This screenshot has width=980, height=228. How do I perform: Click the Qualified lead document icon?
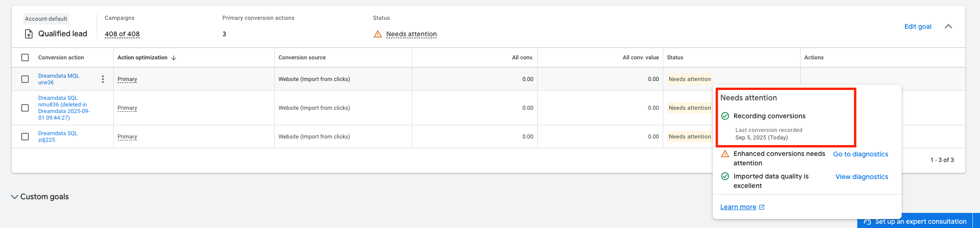[x=29, y=34]
